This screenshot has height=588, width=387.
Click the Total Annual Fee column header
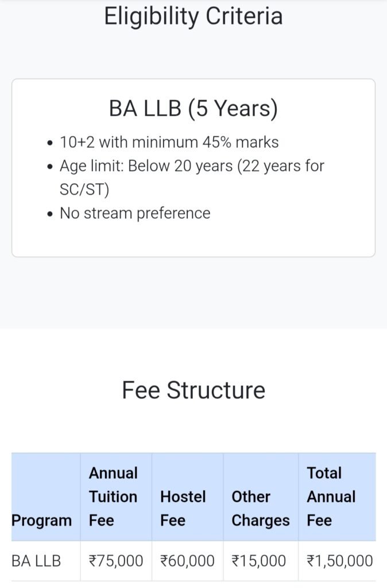tap(331, 497)
